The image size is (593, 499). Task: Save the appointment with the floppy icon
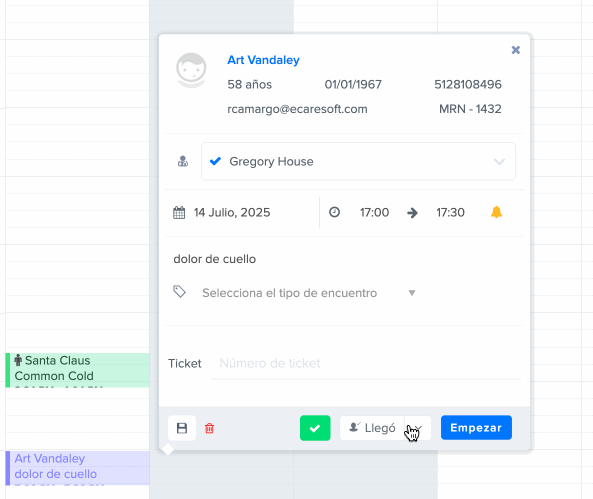(x=182, y=428)
